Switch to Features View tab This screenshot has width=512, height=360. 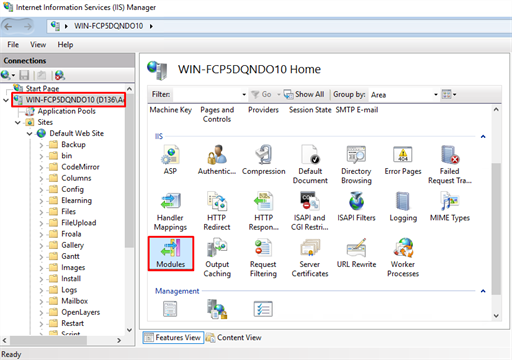coord(173,337)
